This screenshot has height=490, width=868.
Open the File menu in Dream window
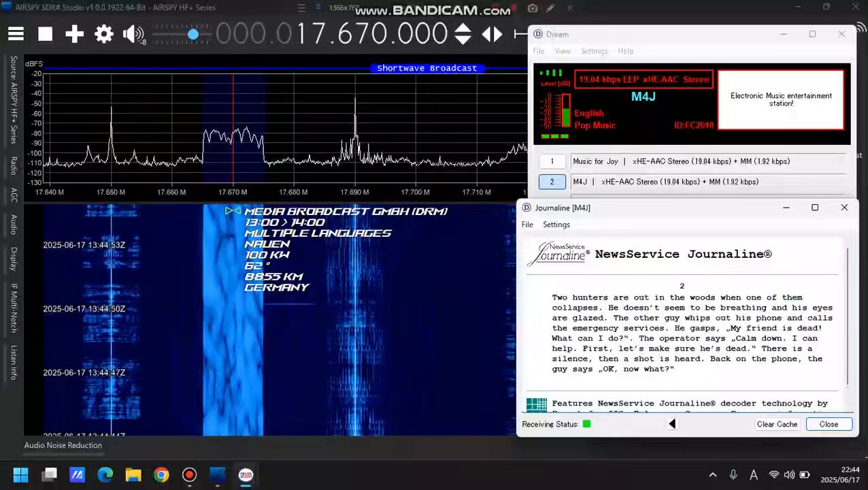539,51
